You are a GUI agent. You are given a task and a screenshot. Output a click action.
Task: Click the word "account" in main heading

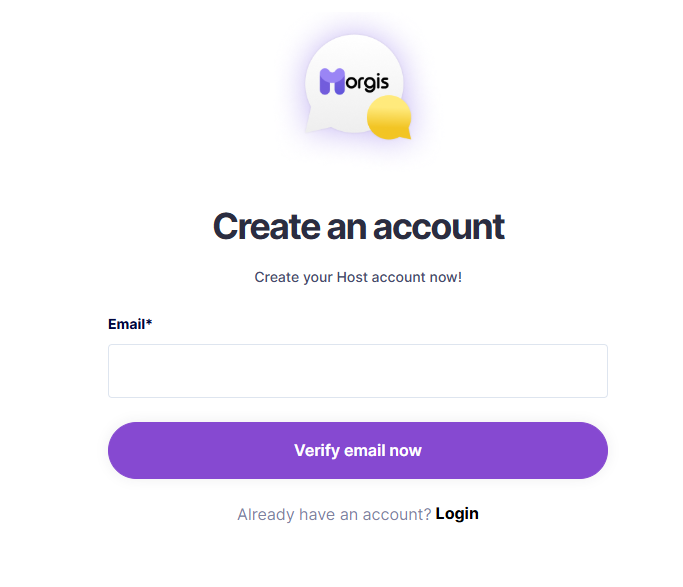click(439, 227)
